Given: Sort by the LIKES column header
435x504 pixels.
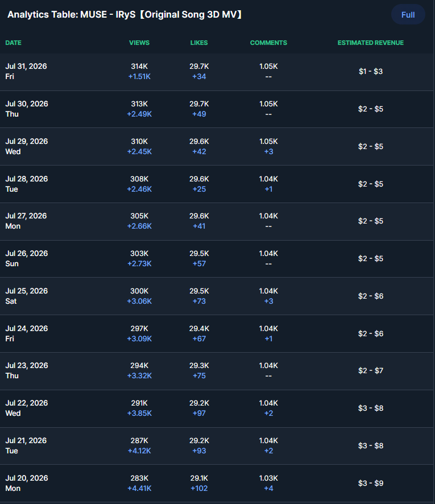Looking at the screenshot, I should pos(199,43).
